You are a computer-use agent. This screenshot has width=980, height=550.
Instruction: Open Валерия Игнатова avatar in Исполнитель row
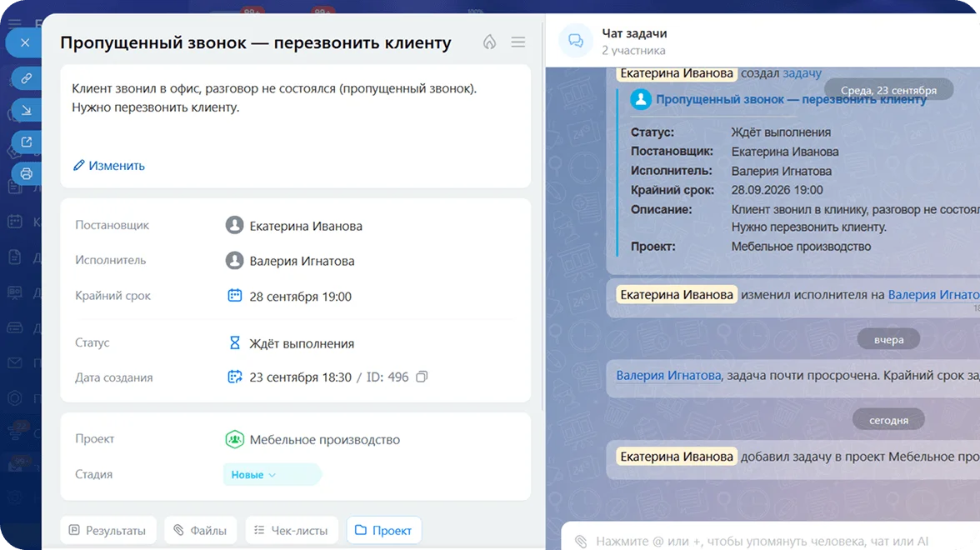pos(234,260)
